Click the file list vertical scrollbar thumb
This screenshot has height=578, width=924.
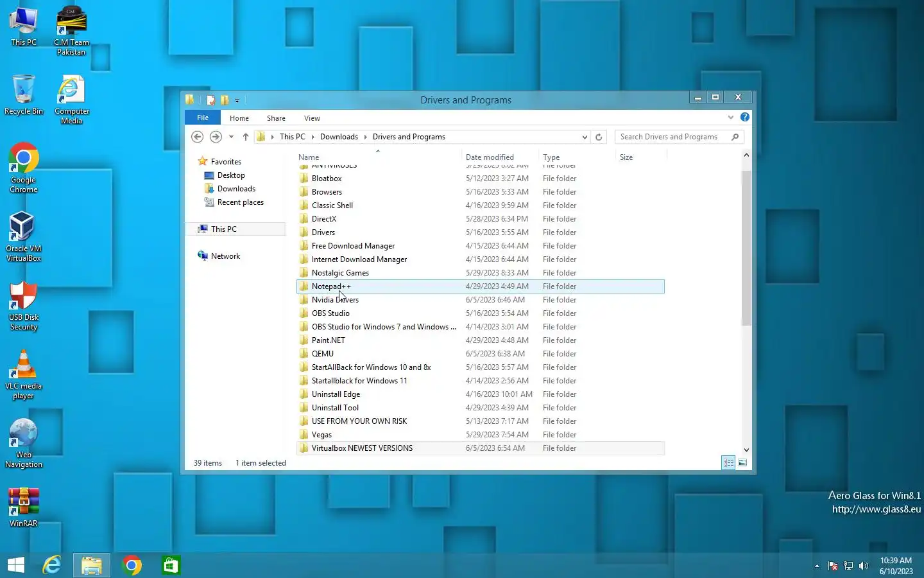click(x=746, y=247)
